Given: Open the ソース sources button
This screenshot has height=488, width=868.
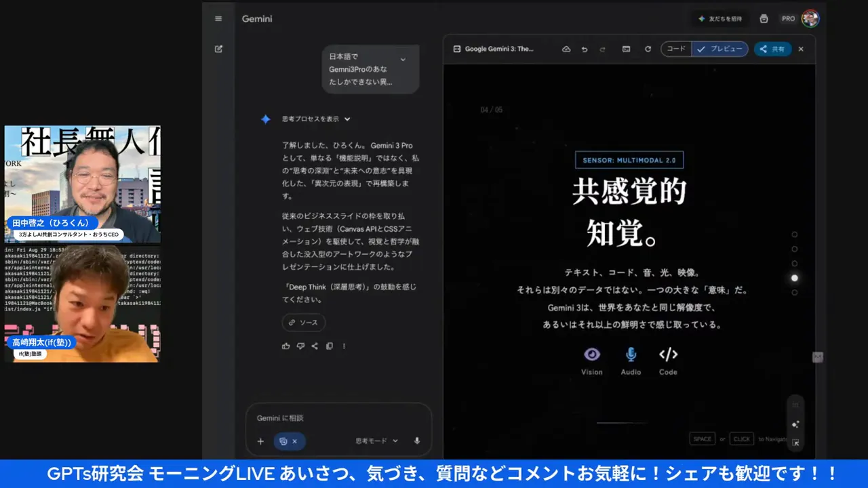Looking at the screenshot, I should coord(303,323).
